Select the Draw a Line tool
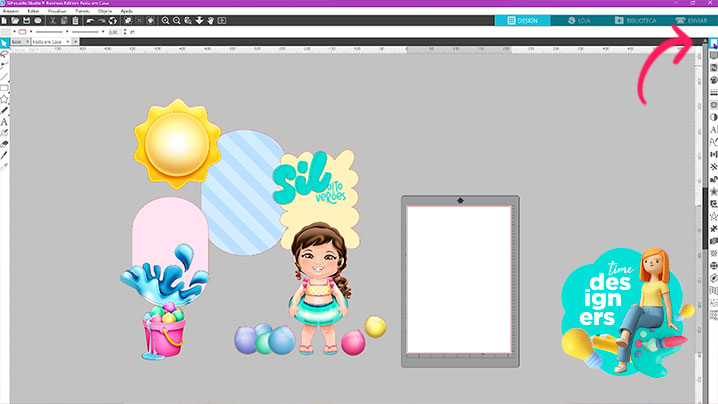Viewport: 718px width, 404px height. 5,76
